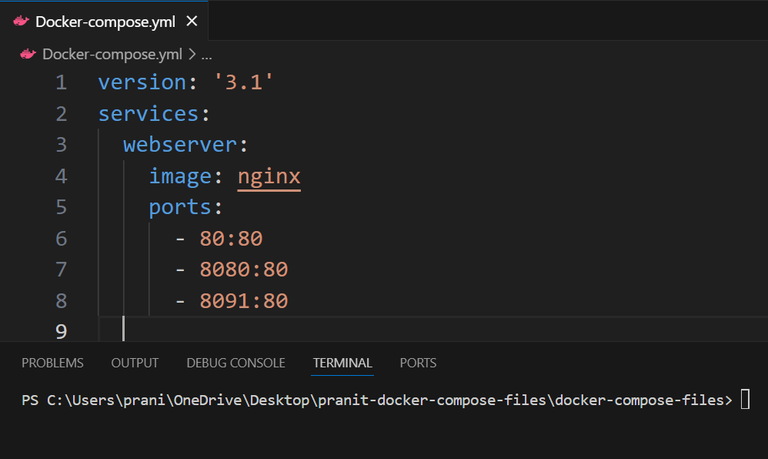Open the breadcrumb ellipsis symbol picker
Image resolution: width=768 pixels, height=459 pixels.
click(206, 54)
